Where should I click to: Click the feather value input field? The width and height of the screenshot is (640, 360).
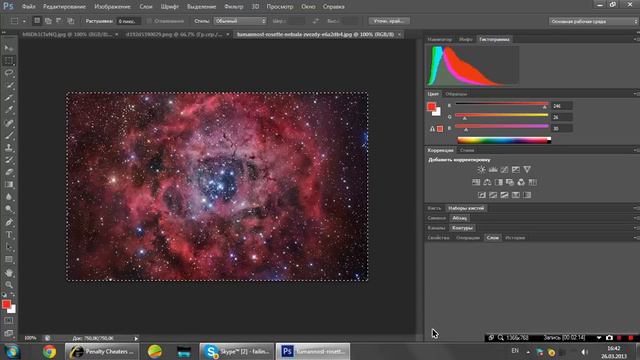tap(129, 21)
